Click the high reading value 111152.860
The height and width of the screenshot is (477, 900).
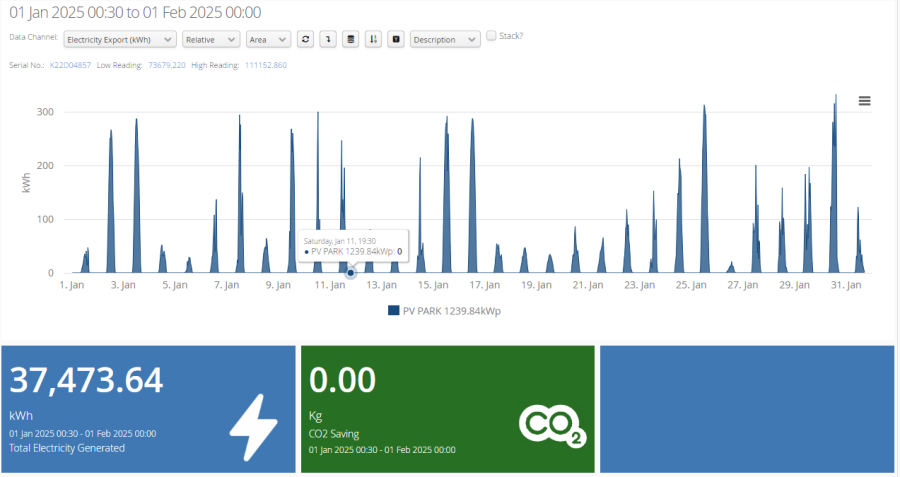(x=265, y=65)
